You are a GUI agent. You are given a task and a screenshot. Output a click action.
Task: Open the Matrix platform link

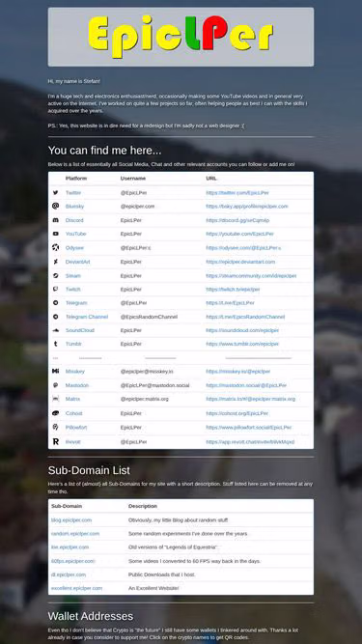pyautogui.click(x=72, y=399)
